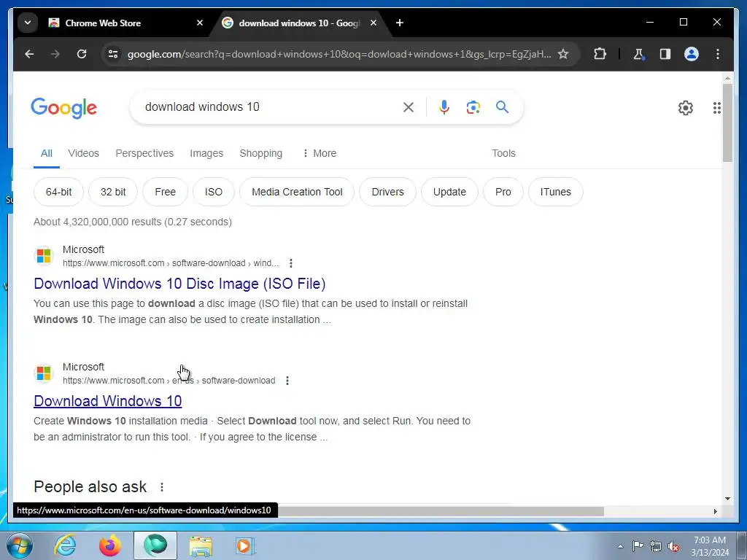The width and height of the screenshot is (747, 560).
Task: Open the muted volume tray icon
Action: pyautogui.click(x=673, y=546)
